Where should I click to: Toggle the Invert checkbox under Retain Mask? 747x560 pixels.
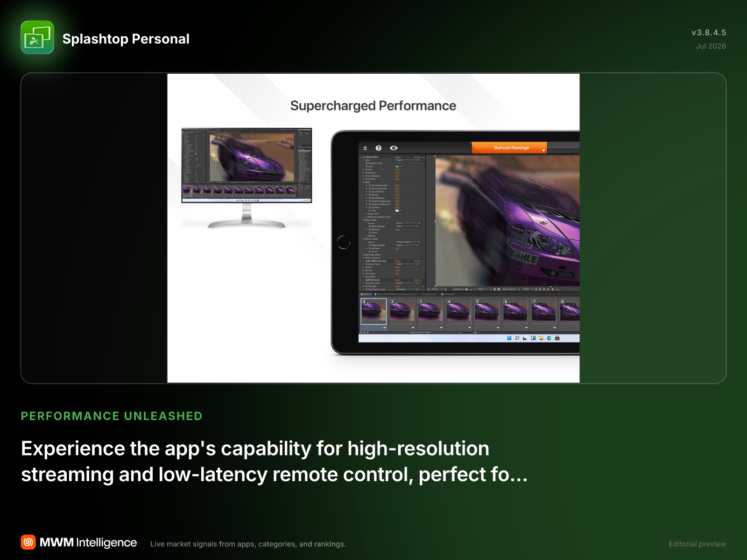(x=396, y=232)
